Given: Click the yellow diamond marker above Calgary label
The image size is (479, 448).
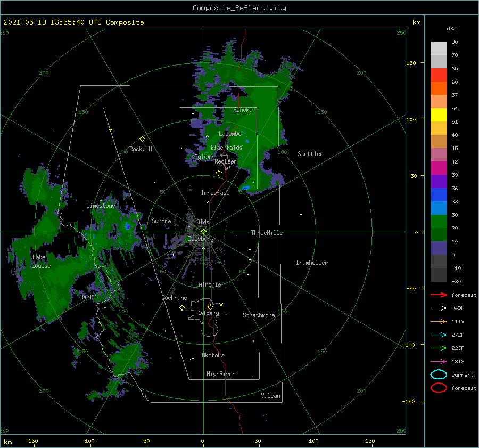Looking at the screenshot, I should (x=210, y=307).
